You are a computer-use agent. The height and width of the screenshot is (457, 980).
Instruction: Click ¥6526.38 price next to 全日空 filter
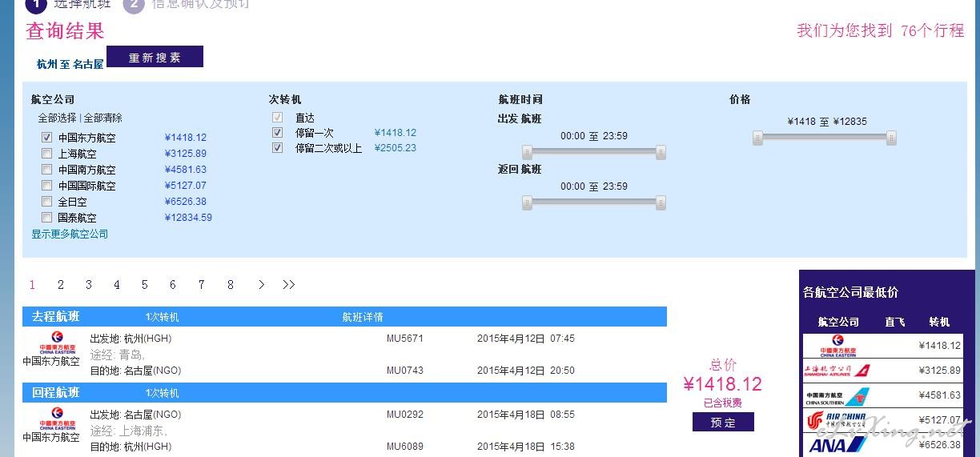click(185, 202)
